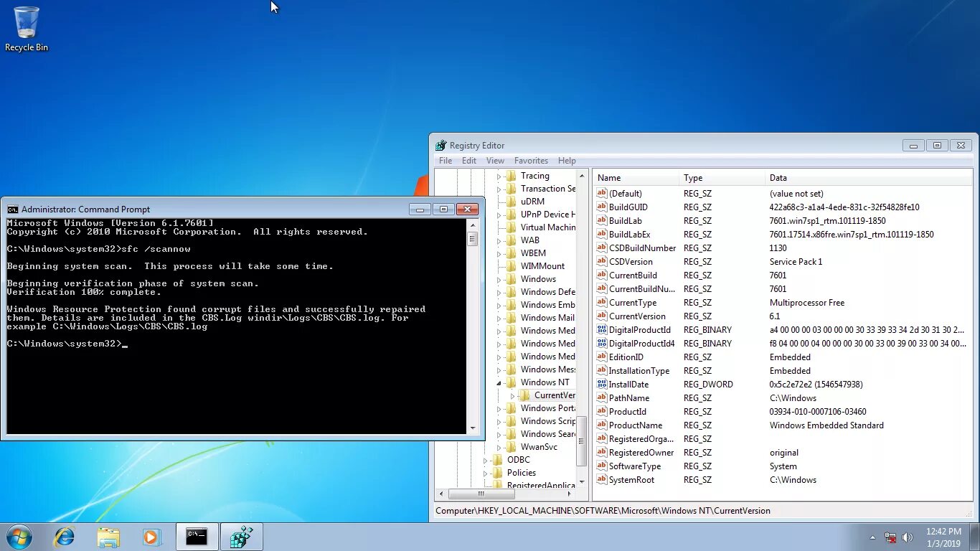Click the Command Prompt vertical scrollbar thumb

472,239
